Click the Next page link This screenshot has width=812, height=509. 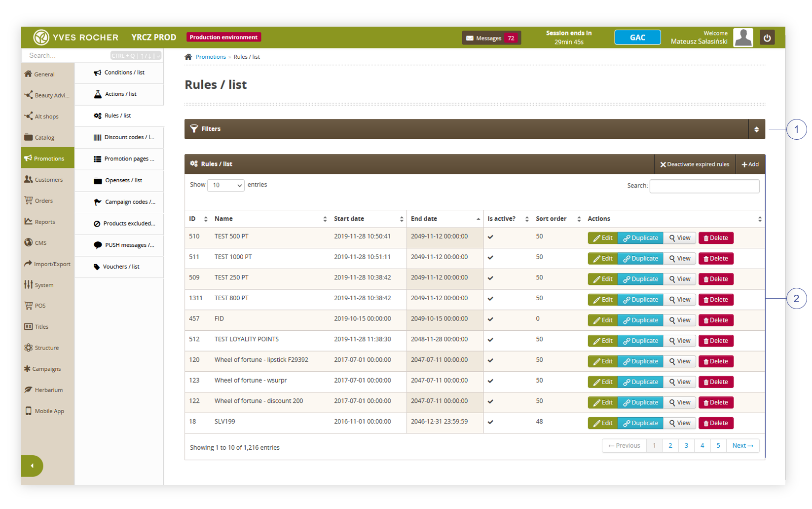(742, 446)
